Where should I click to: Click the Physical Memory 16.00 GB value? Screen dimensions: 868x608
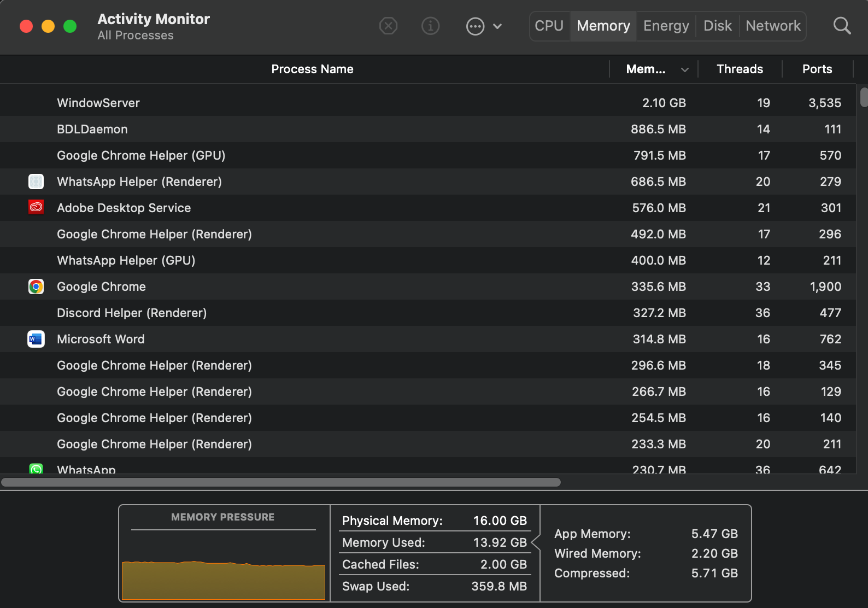[500, 521]
